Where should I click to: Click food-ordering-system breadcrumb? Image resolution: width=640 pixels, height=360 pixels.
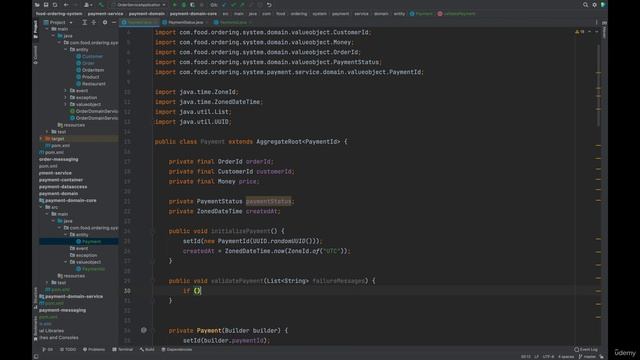(59, 14)
